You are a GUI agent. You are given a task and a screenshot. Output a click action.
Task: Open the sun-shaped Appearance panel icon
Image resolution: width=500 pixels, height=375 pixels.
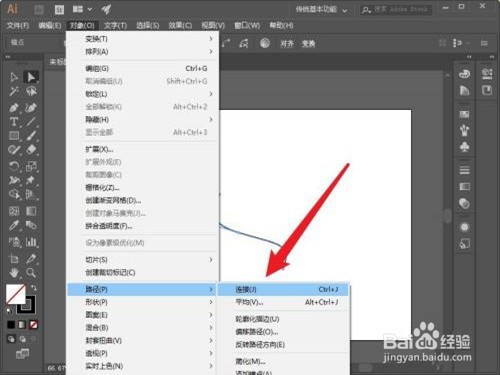point(464,227)
